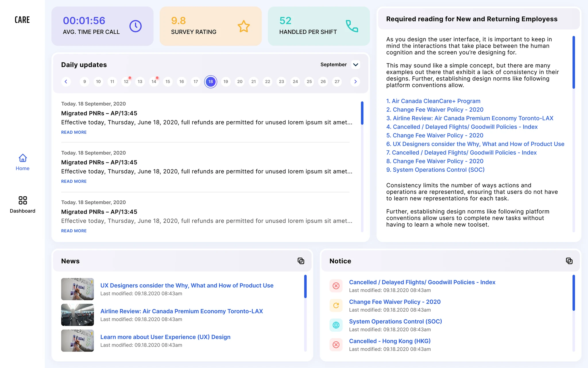The height and width of the screenshot is (368, 588).
Task: Click the star icon in the Survey Rating card
Action: click(x=244, y=26)
